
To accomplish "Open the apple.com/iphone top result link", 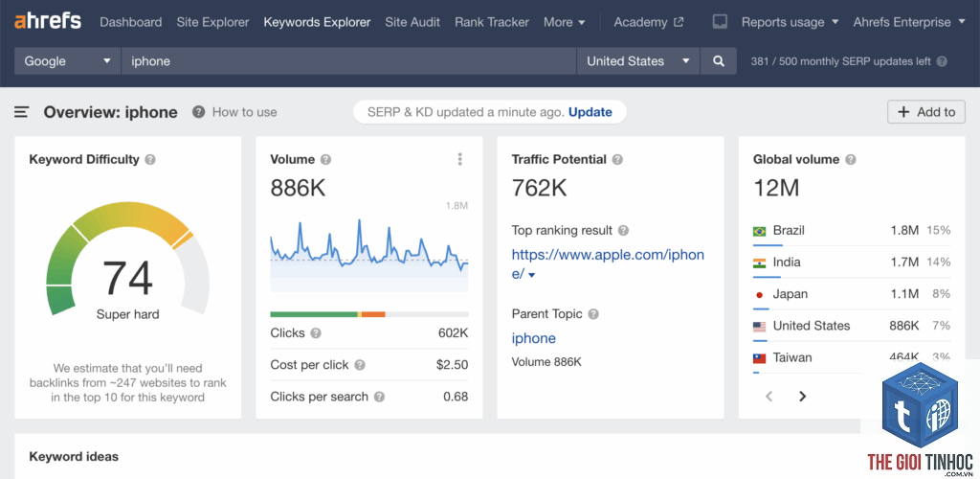I will pyautogui.click(x=608, y=263).
